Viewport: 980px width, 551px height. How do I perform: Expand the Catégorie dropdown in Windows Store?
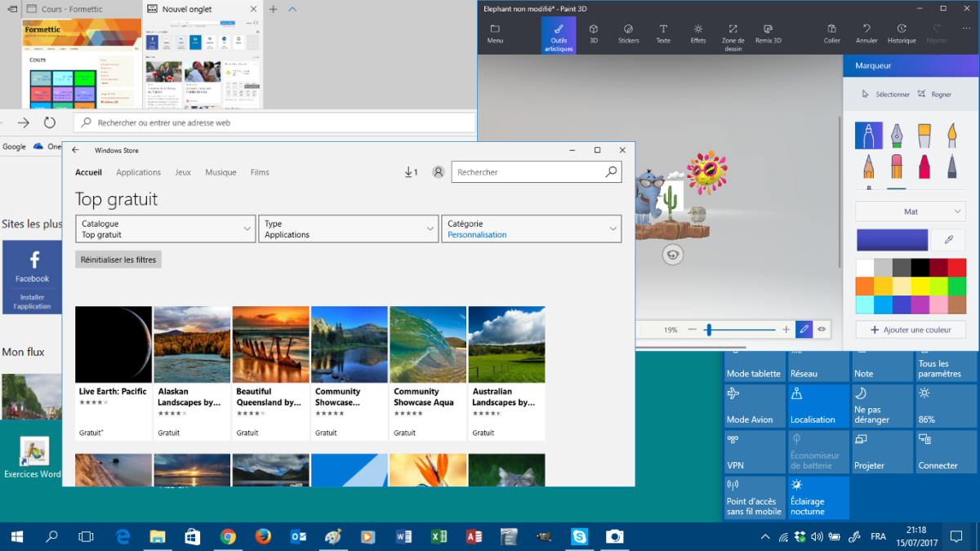click(x=532, y=229)
